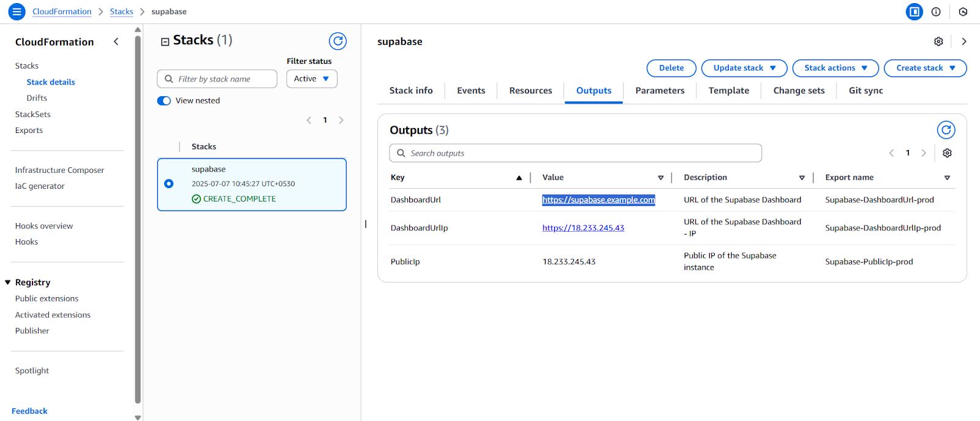Sort by Key column ascending arrow
The height and width of the screenshot is (421, 980).
click(x=519, y=178)
